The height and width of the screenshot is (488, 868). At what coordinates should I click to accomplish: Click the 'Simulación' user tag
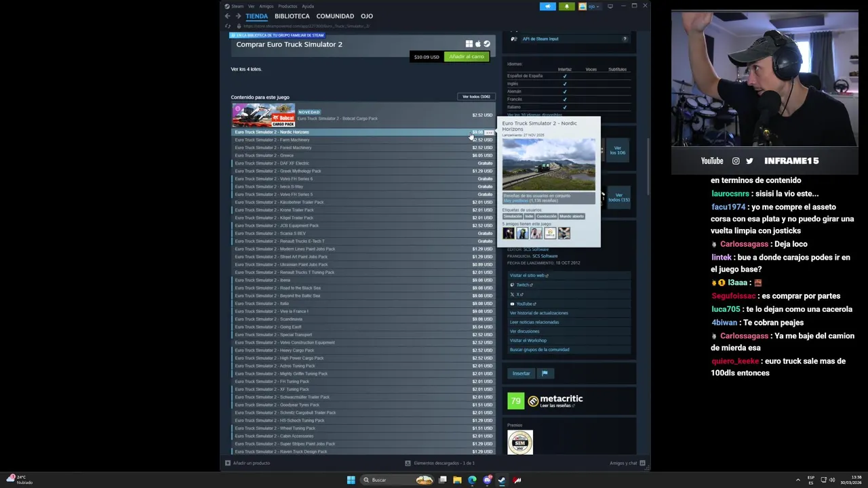click(513, 216)
